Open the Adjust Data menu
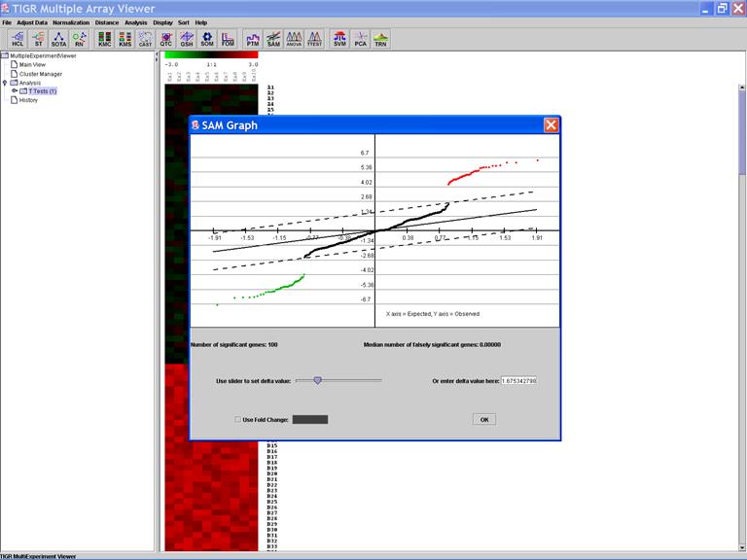This screenshot has height=560, width=747. tap(31, 22)
